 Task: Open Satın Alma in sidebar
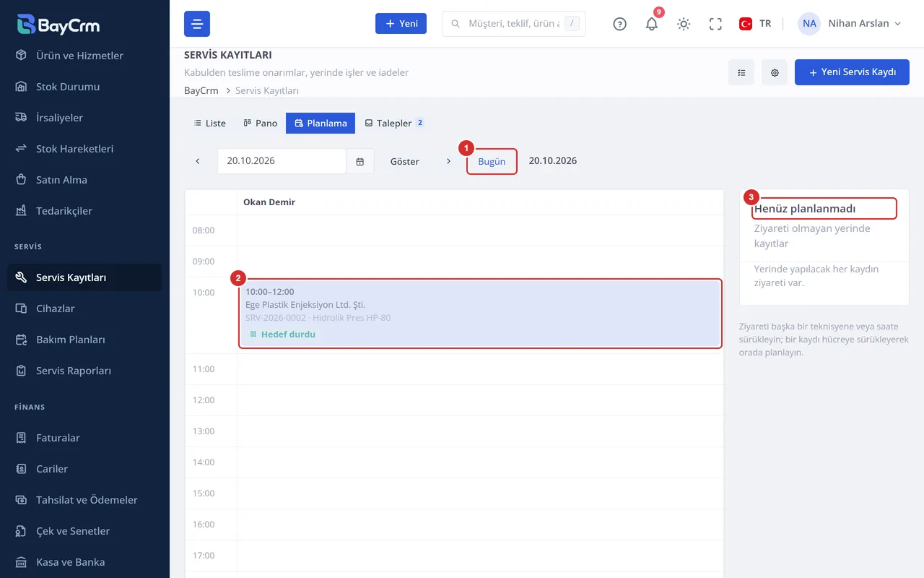pyautogui.click(x=84, y=180)
